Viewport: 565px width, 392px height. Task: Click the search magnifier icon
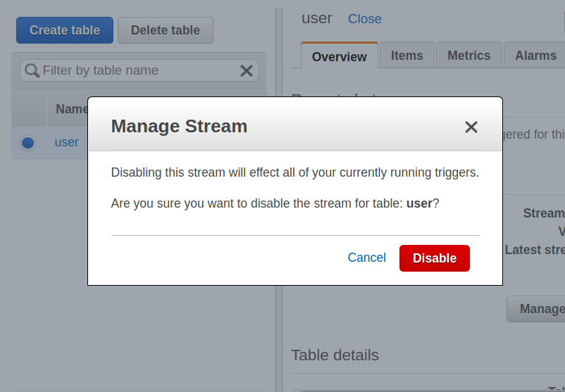[x=32, y=70]
